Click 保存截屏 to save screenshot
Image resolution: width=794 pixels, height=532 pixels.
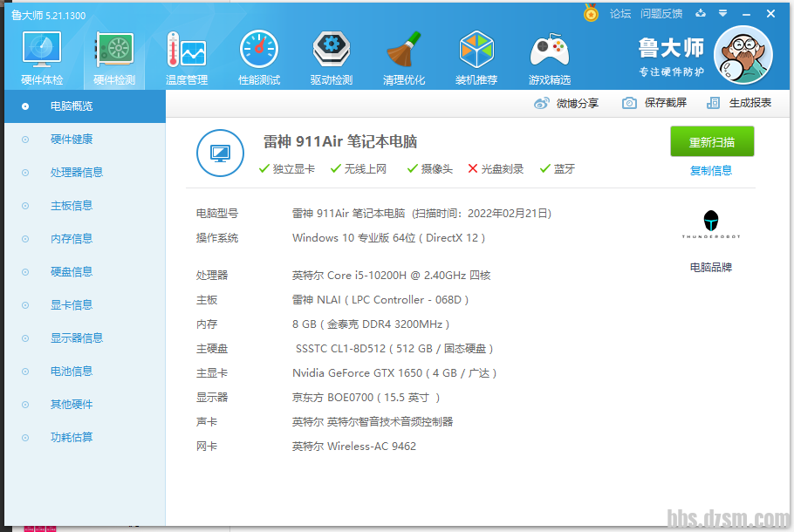click(x=654, y=103)
